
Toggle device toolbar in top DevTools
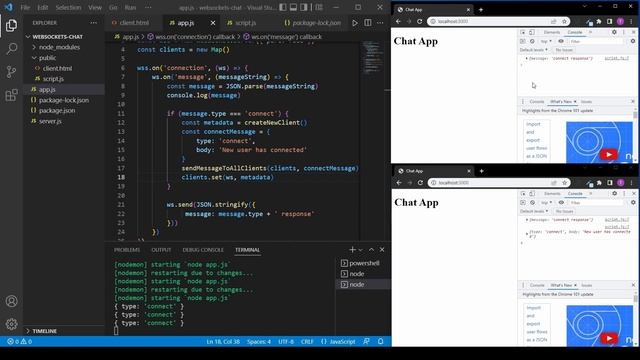click(x=532, y=32)
